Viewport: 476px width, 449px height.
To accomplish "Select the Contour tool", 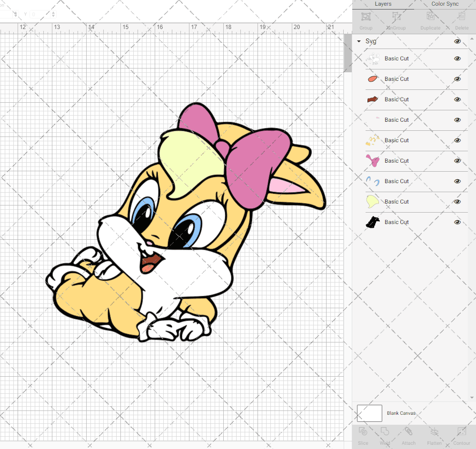I will 461,431.
